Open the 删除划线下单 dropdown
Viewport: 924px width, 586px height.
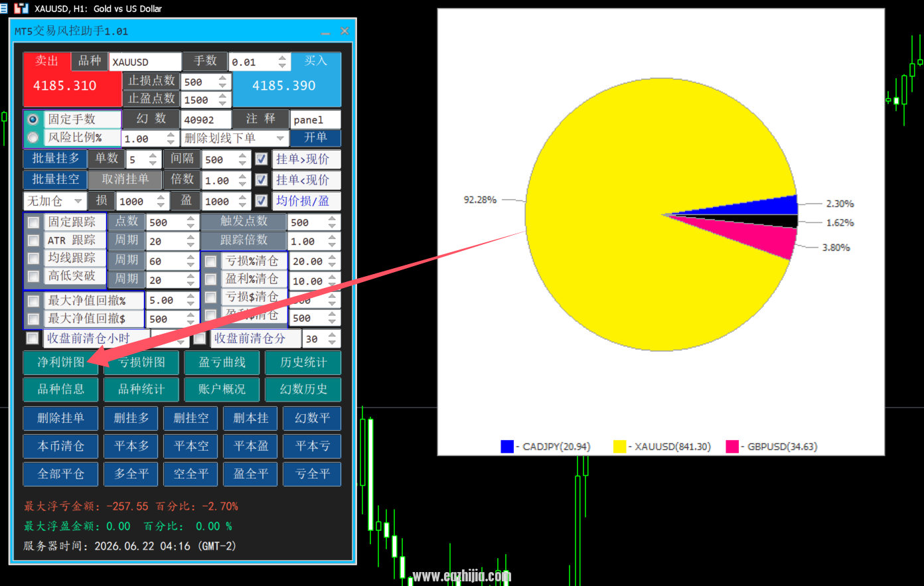pyautogui.click(x=234, y=138)
